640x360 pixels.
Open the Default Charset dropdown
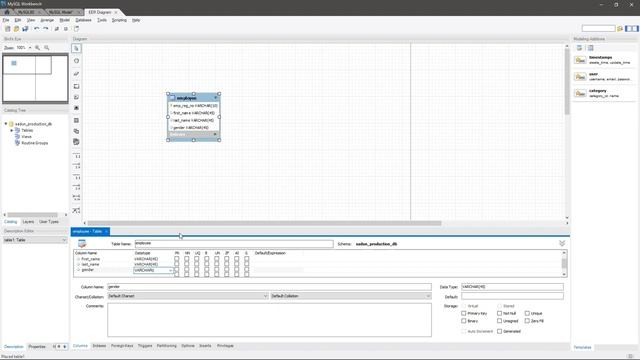coord(188,296)
